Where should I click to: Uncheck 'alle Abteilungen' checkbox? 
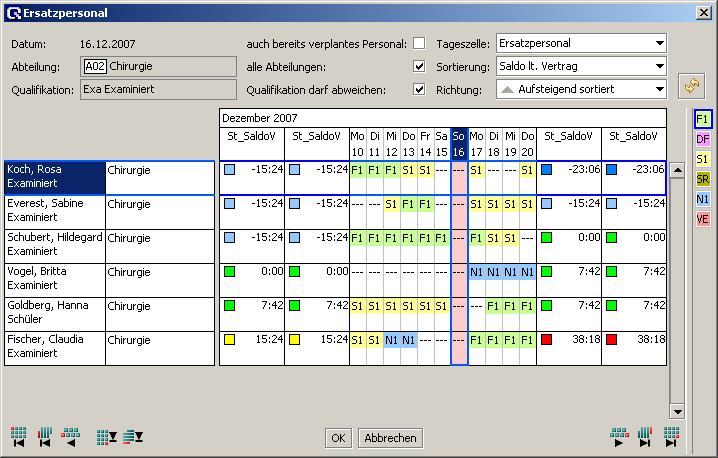click(x=419, y=66)
